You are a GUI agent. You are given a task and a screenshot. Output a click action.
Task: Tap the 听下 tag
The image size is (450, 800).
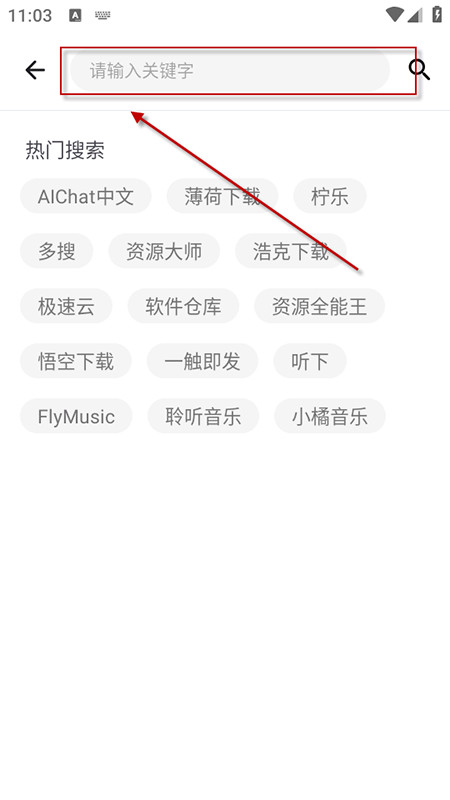310,361
